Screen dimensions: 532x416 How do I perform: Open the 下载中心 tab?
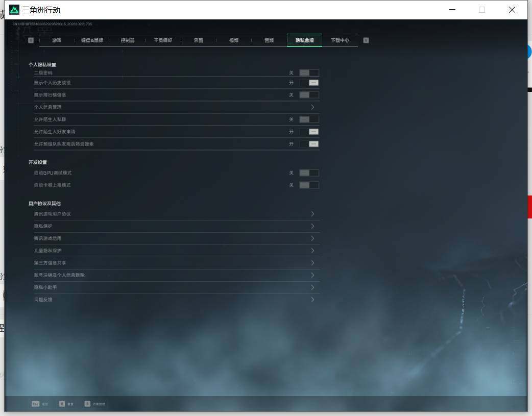pos(340,40)
